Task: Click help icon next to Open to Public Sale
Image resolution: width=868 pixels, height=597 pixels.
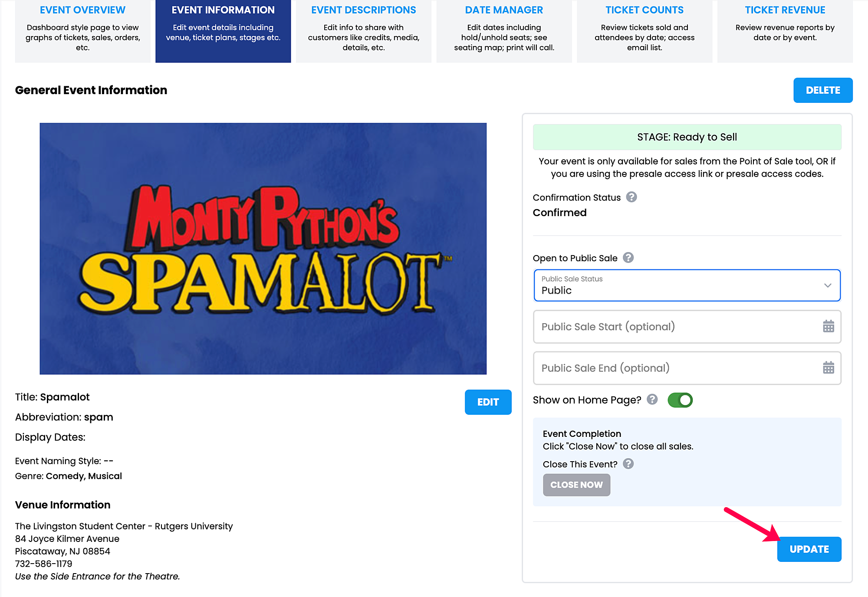Action: (x=628, y=258)
